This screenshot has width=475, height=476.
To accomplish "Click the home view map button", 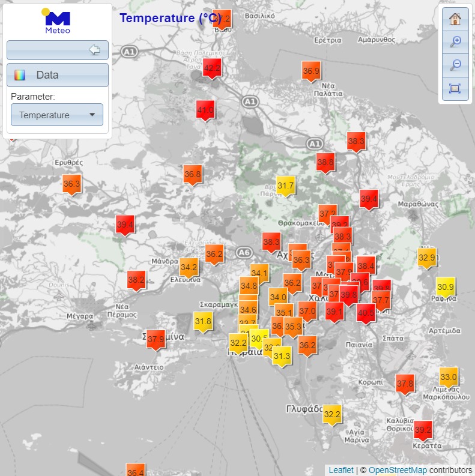I will tap(455, 19).
